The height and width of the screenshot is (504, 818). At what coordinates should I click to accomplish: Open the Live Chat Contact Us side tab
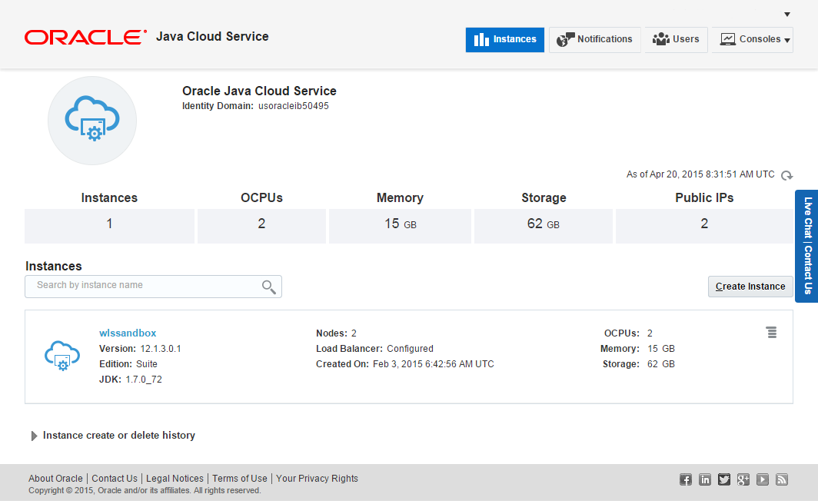[807, 246]
